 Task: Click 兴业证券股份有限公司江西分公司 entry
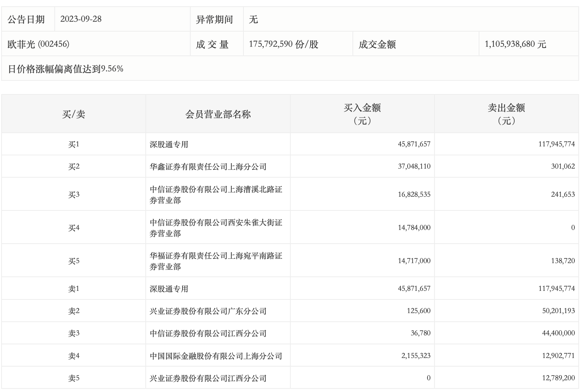208,378
